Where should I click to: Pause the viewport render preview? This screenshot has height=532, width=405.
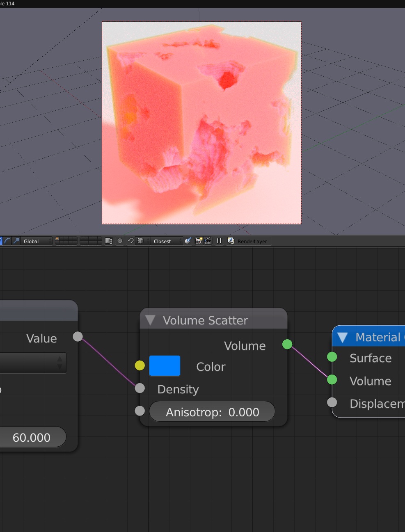[219, 241]
